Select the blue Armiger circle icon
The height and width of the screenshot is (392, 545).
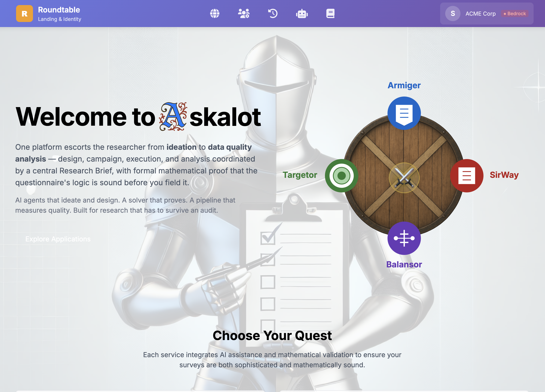pos(404,113)
